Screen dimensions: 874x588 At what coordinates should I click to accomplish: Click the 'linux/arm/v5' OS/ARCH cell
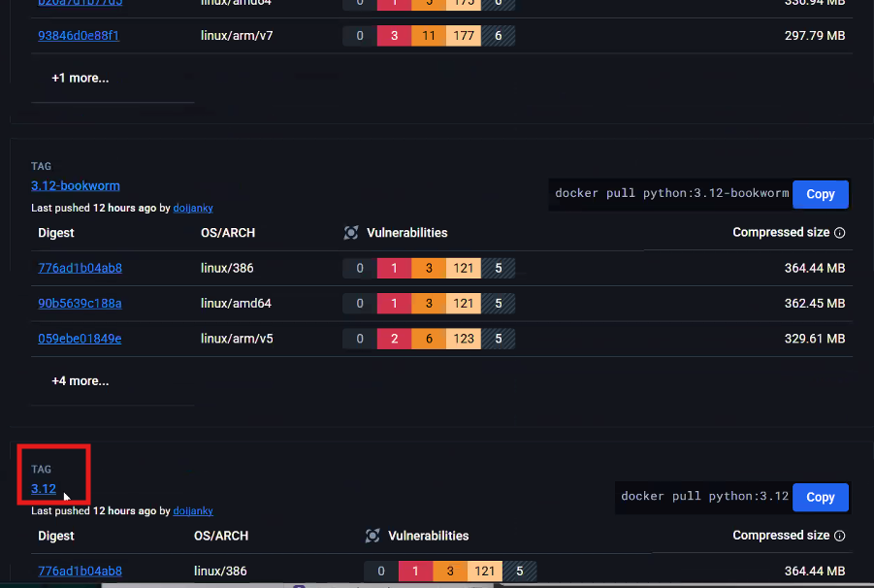click(237, 339)
